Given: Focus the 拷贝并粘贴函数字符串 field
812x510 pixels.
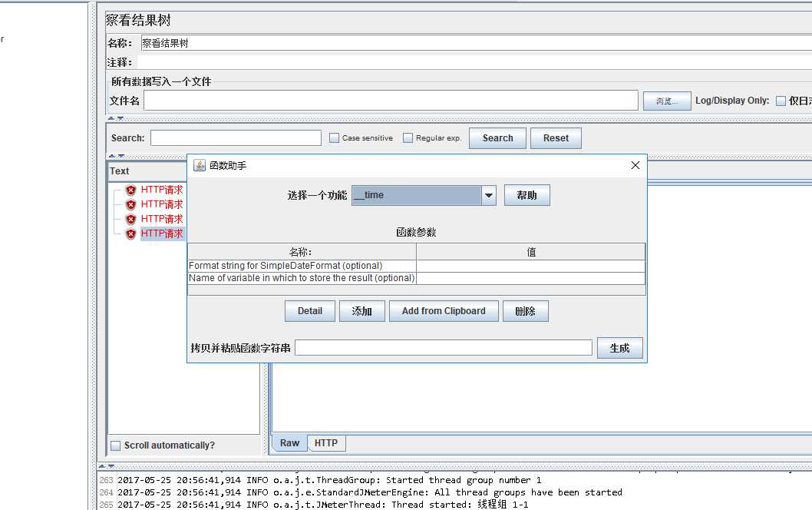Looking at the screenshot, I should [x=444, y=348].
